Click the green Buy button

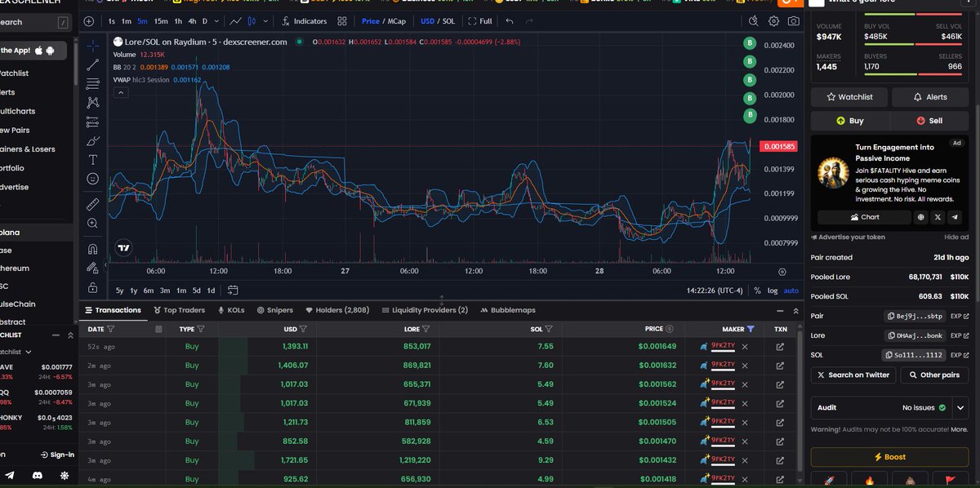pyautogui.click(x=849, y=120)
